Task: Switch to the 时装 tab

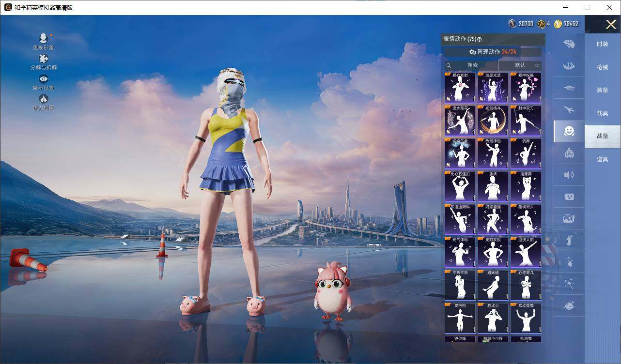Action: click(x=603, y=44)
